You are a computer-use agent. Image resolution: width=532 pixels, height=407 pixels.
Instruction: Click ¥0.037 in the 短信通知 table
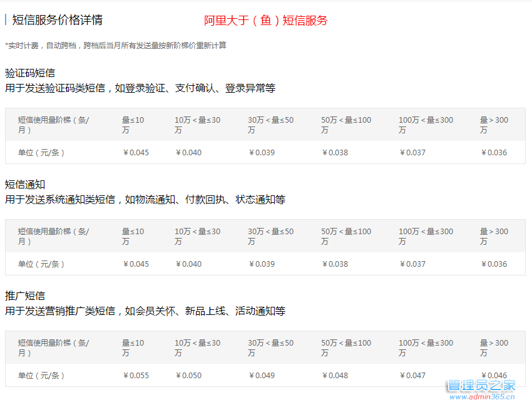point(412,264)
